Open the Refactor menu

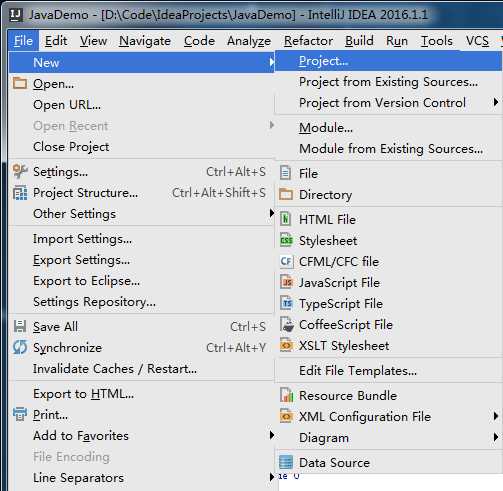tap(308, 41)
